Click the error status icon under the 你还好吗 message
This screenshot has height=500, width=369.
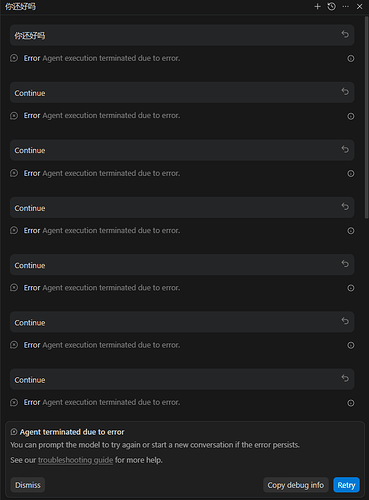tap(14, 58)
